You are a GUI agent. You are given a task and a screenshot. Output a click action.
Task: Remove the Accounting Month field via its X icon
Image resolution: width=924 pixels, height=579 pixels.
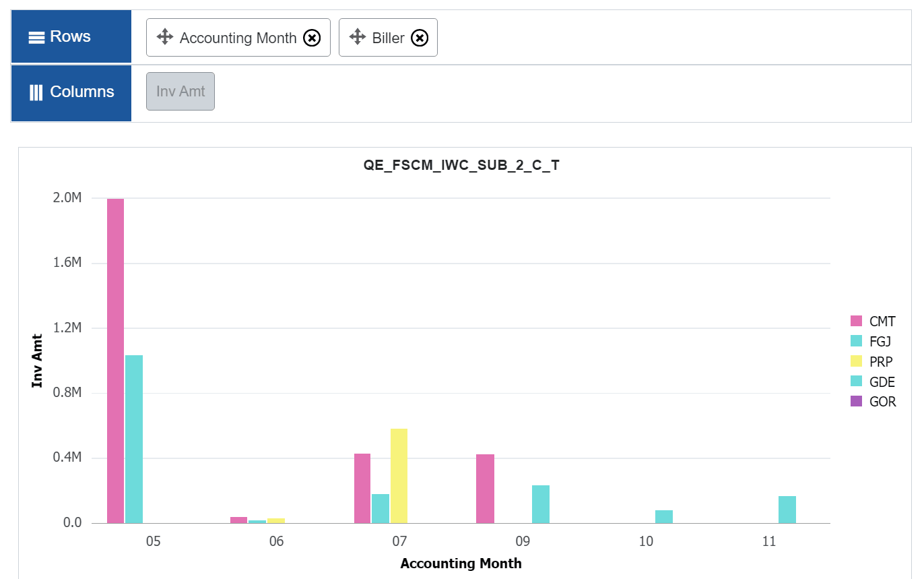(311, 37)
